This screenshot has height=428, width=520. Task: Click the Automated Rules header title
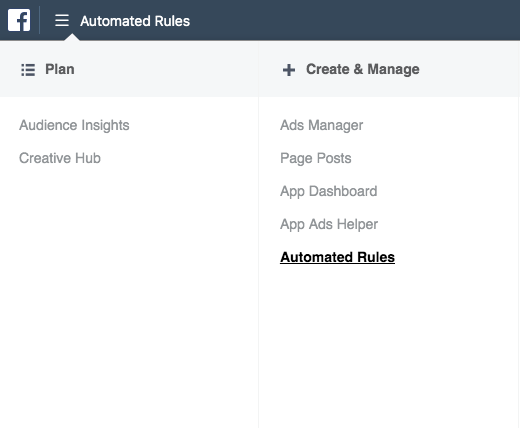pos(135,21)
